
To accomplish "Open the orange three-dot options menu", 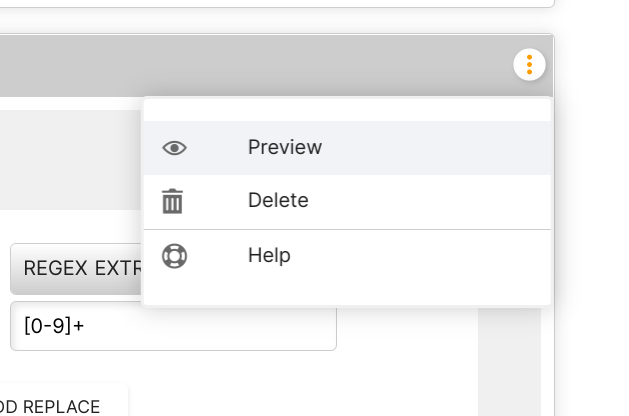I will click(529, 65).
